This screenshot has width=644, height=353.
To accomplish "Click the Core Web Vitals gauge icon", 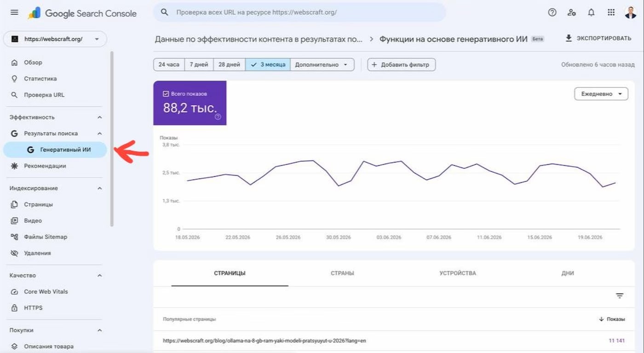I will pos(14,292).
